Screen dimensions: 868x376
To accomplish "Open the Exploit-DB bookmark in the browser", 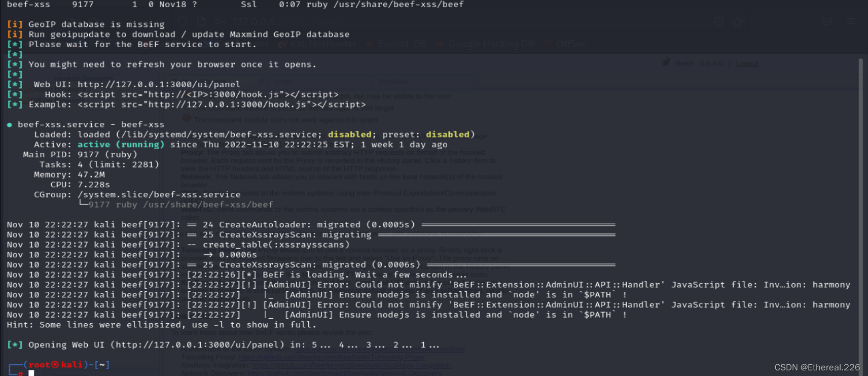I will point(397,44).
